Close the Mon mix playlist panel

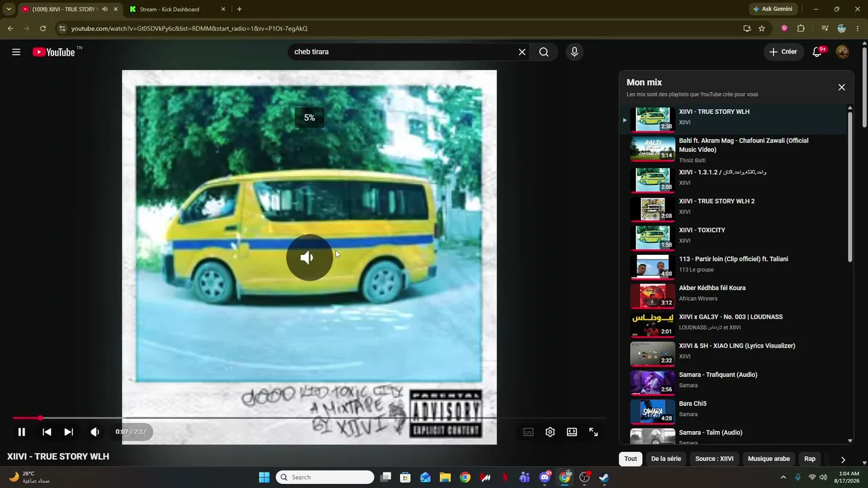tap(842, 87)
